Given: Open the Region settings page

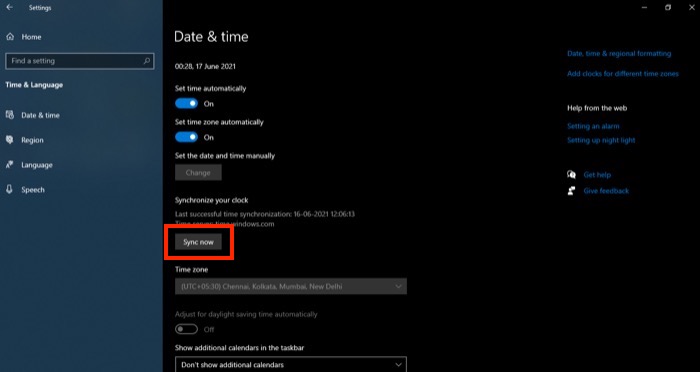Looking at the screenshot, I should pos(32,140).
